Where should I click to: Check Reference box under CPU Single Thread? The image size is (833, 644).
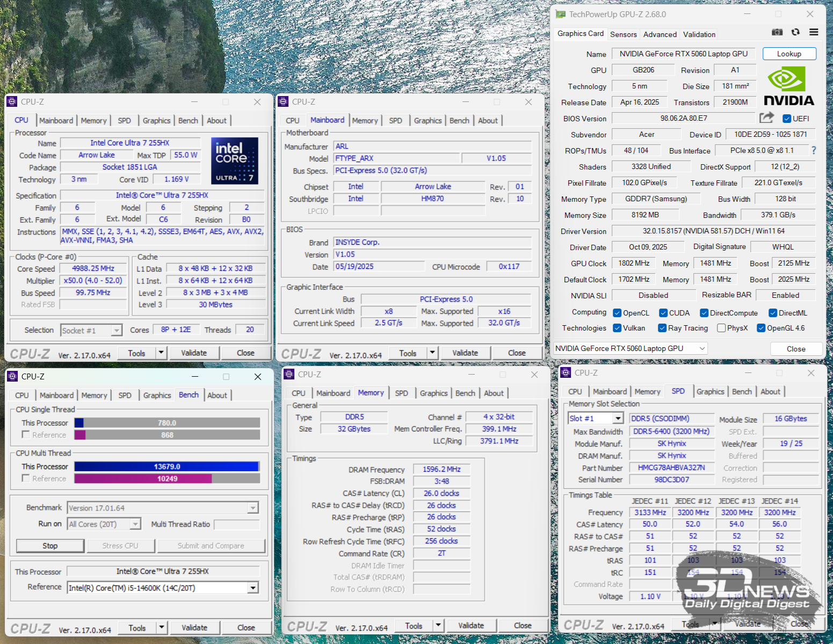26,435
